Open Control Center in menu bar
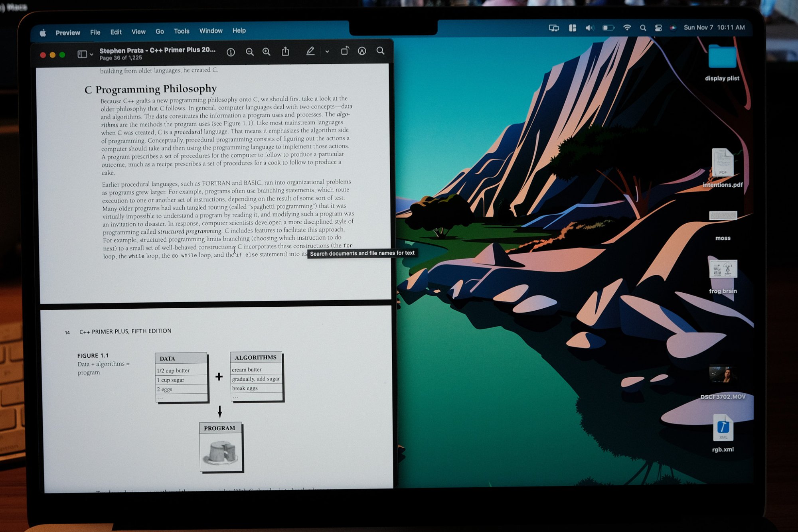This screenshot has width=798, height=532. pos(658,28)
